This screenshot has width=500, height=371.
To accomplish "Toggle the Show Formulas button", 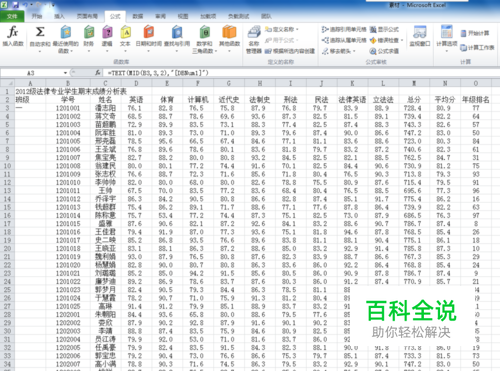I will click(x=384, y=29).
